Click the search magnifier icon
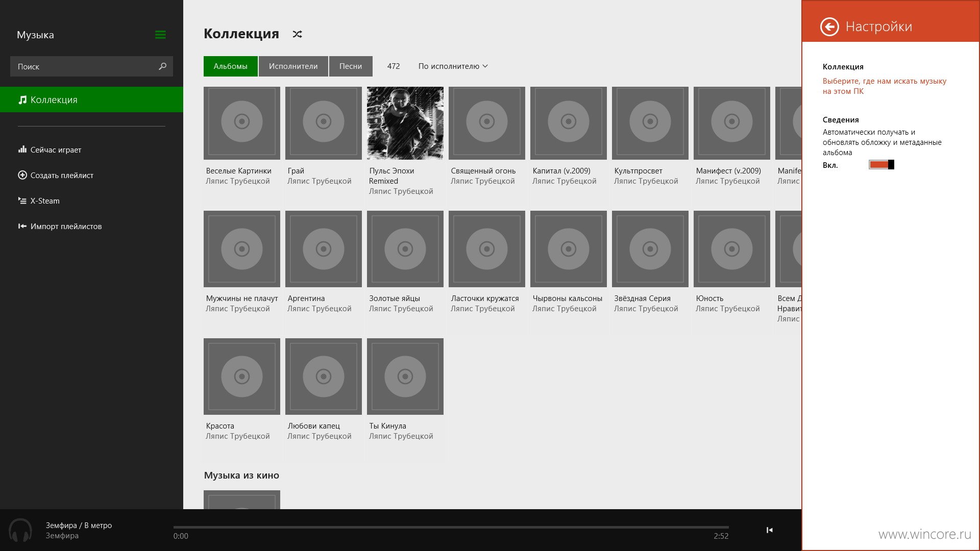Image resolution: width=980 pixels, height=551 pixels. coord(162,66)
